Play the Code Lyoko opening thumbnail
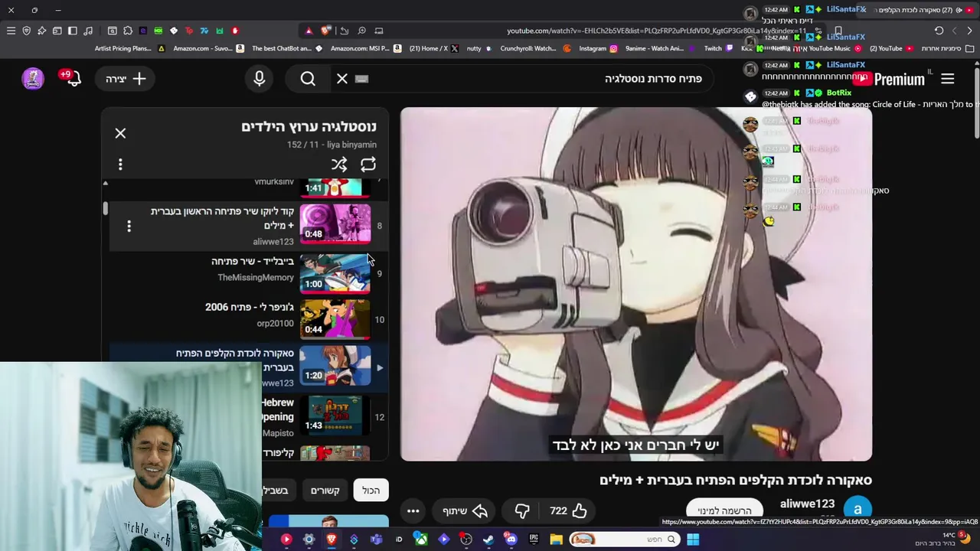Viewport: 980px width, 551px height. coord(335,224)
